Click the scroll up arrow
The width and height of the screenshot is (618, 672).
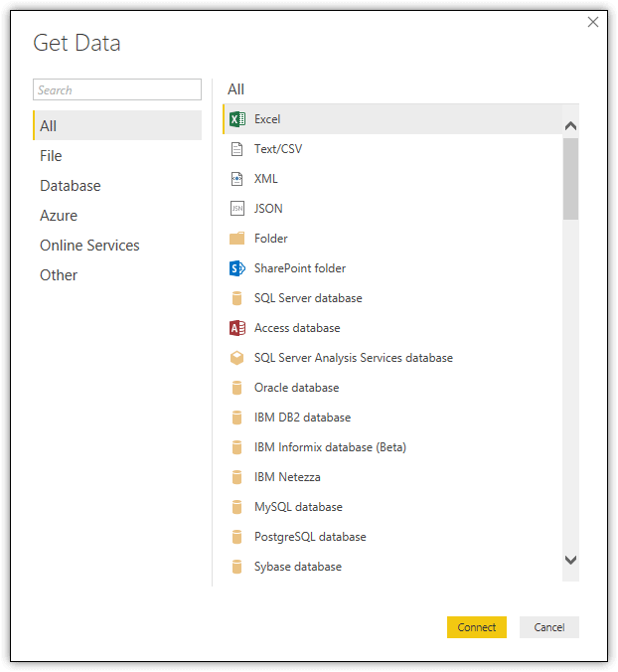coord(570,125)
